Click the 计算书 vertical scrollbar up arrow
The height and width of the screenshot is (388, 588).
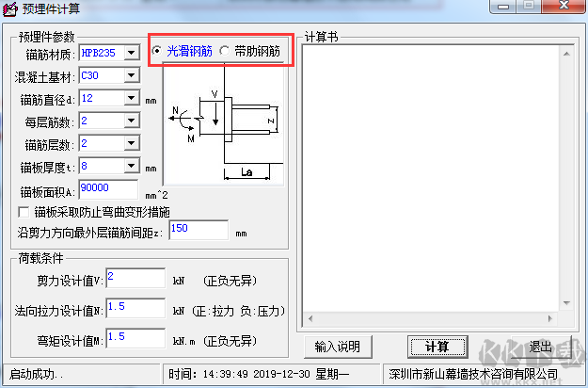pos(566,54)
